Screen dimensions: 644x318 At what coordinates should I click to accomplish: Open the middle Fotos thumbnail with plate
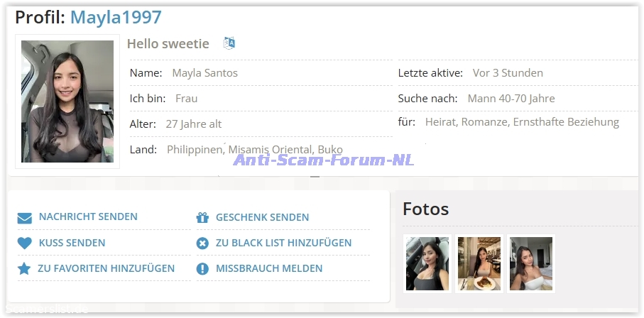tap(479, 263)
